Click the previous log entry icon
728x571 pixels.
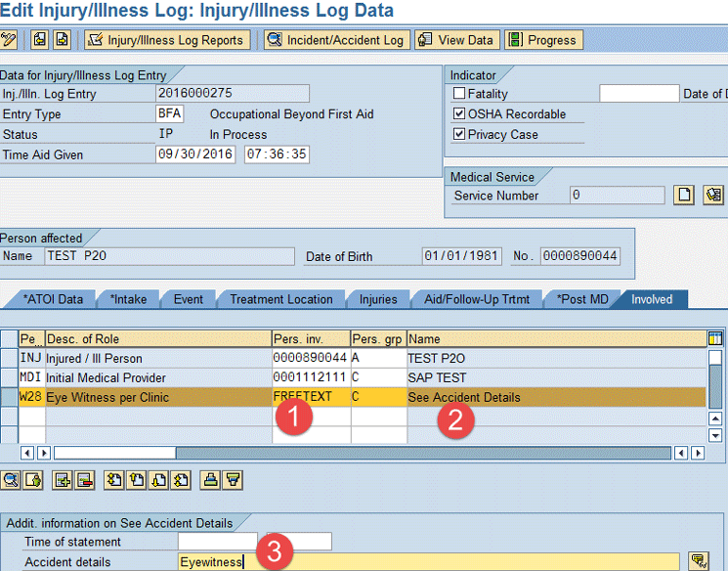[39, 40]
